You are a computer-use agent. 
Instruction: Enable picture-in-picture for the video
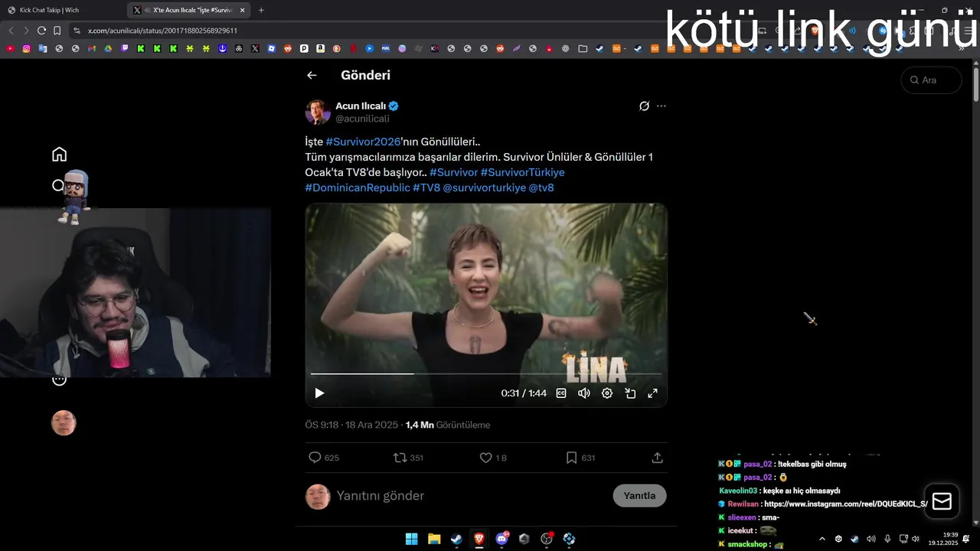630,393
